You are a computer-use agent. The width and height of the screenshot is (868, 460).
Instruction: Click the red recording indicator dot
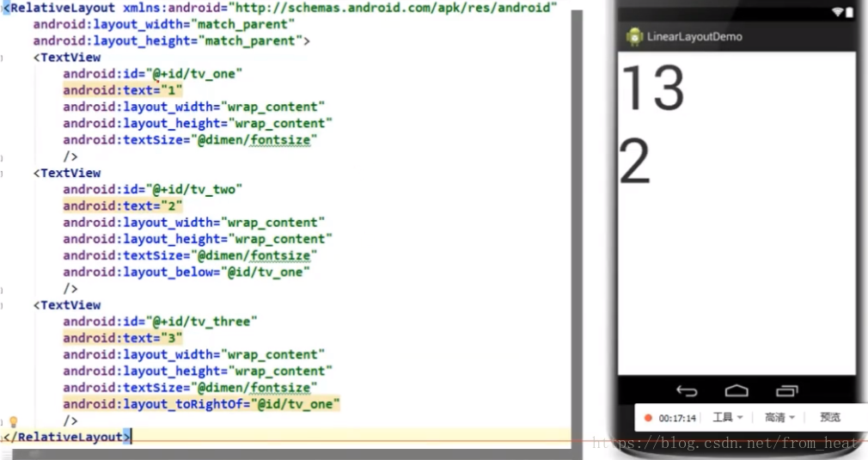coord(648,418)
